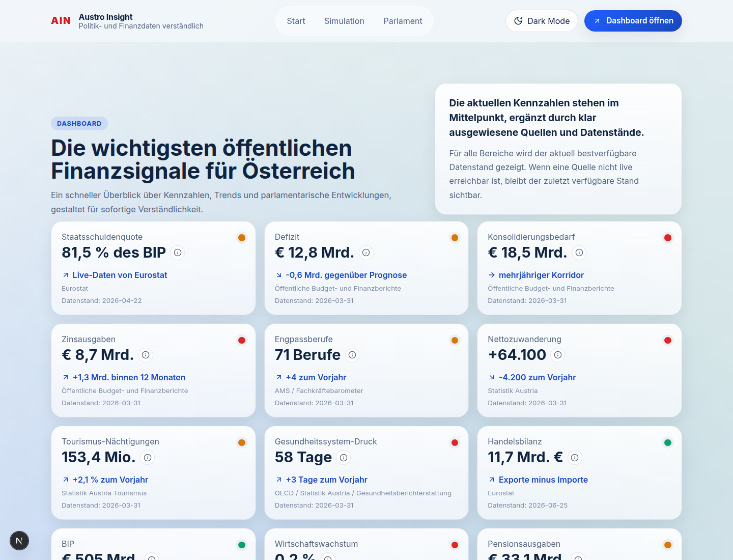Viewport: 733px width, 560px height.
Task: Click +3 Tage zum Vorjahr text
Action: (327, 480)
